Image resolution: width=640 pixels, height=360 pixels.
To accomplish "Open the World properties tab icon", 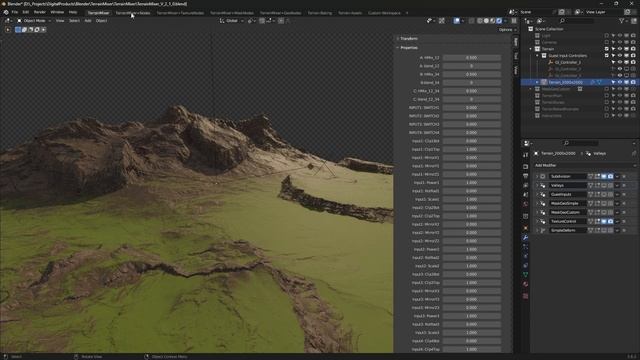I will pos(525,205).
